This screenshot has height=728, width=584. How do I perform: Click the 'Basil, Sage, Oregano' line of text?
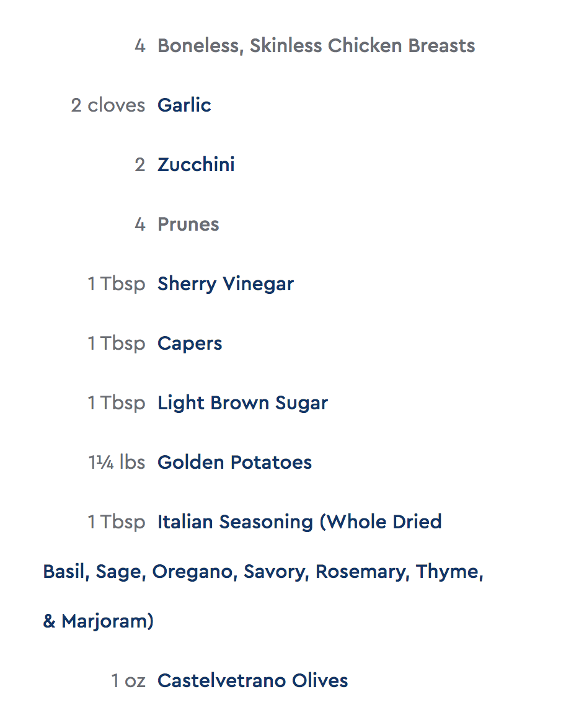point(263,572)
